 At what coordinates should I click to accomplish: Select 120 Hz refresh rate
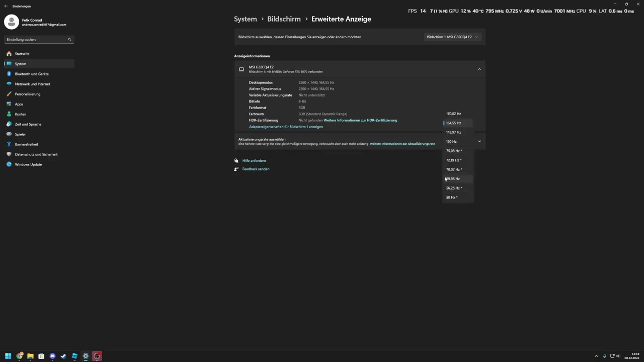coord(458,142)
